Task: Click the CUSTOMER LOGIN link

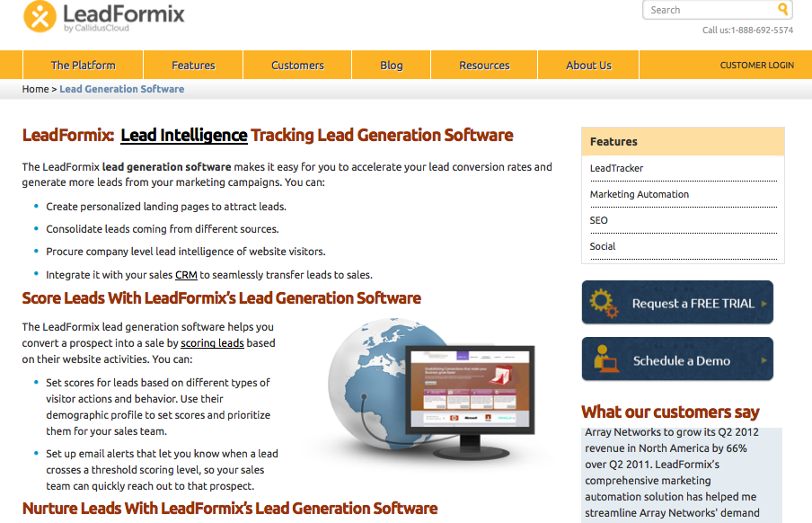Action: point(756,66)
